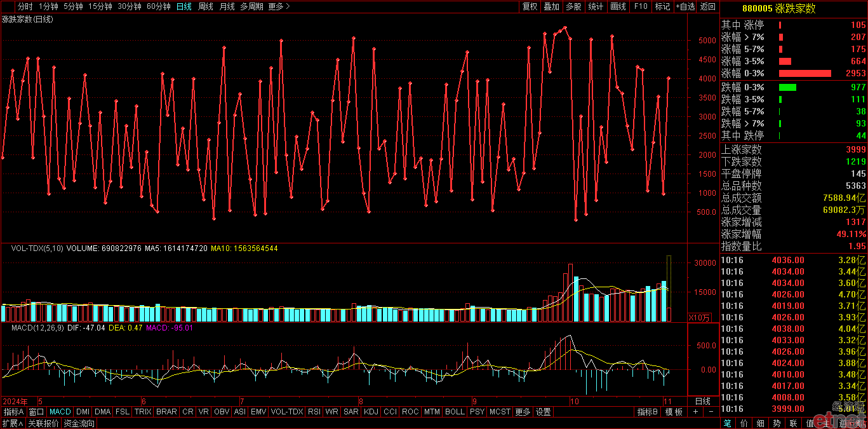Expand the 扩展∧ panel
This screenshot has width=868, height=429.
coord(13,423)
